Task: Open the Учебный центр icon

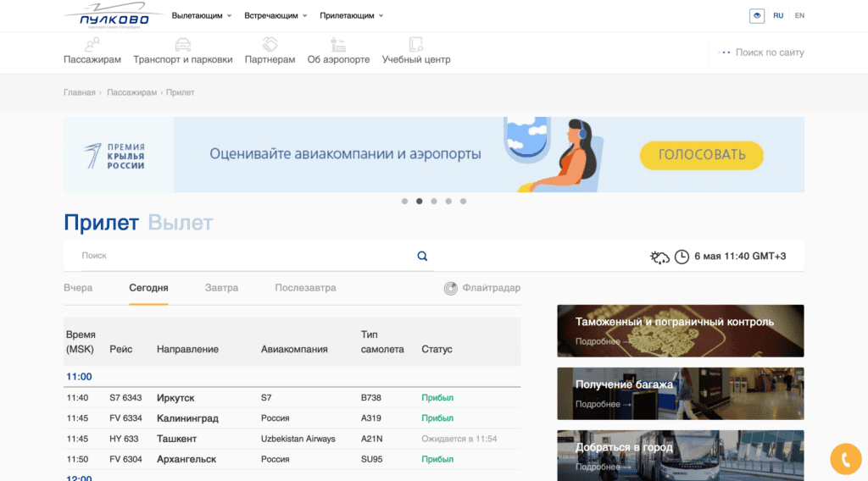Action: click(x=415, y=44)
